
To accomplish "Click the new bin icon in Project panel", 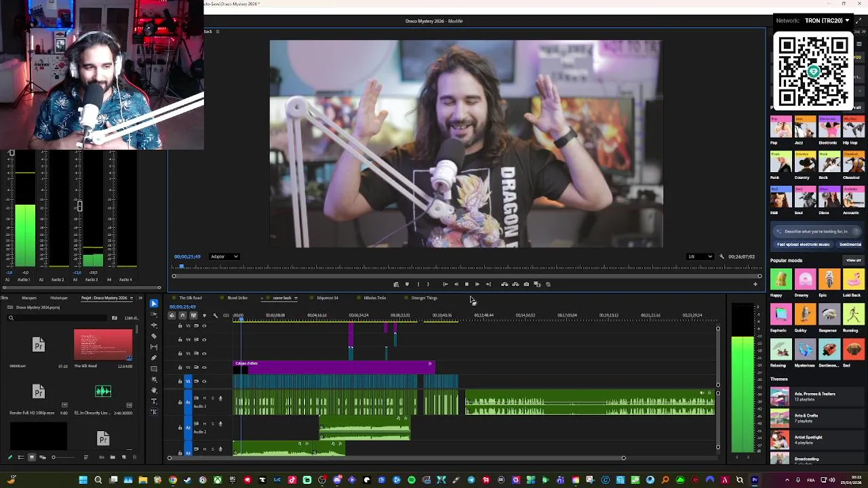I will pyautogui.click(x=113, y=457).
